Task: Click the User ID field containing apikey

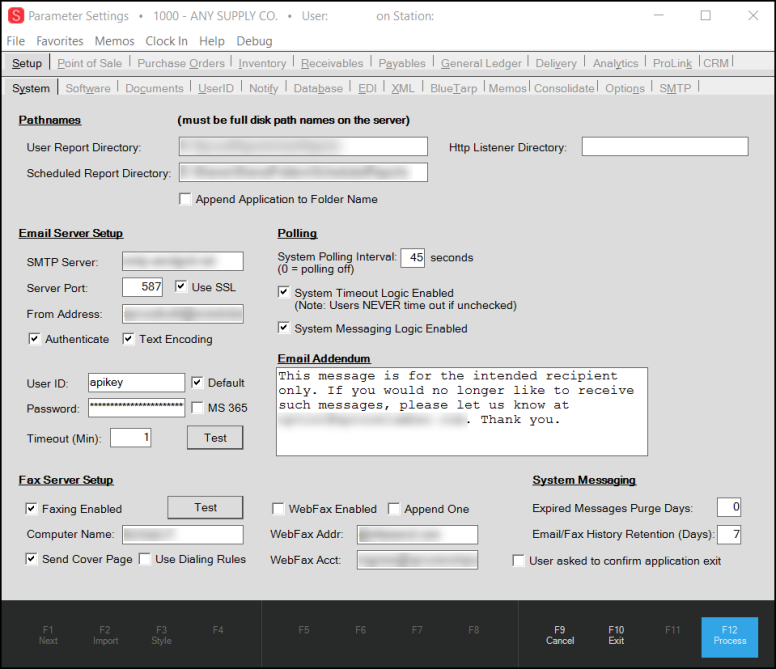Action: click(136, 382)
